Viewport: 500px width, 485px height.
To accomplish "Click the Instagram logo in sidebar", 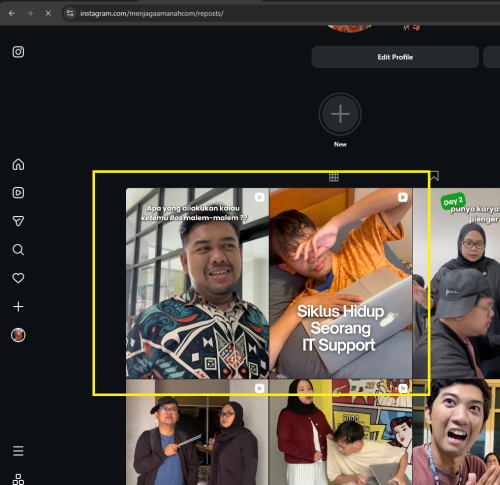I will (x=18, y=52).
